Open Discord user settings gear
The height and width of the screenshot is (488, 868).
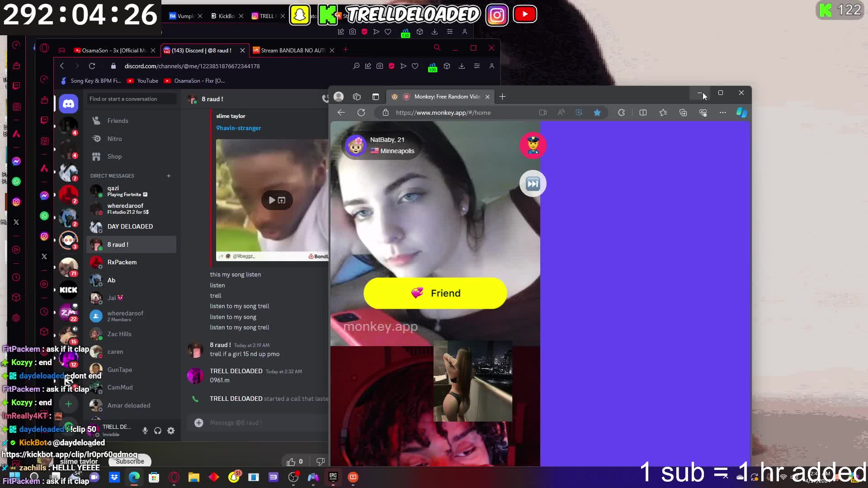click(x=171, y=431)
